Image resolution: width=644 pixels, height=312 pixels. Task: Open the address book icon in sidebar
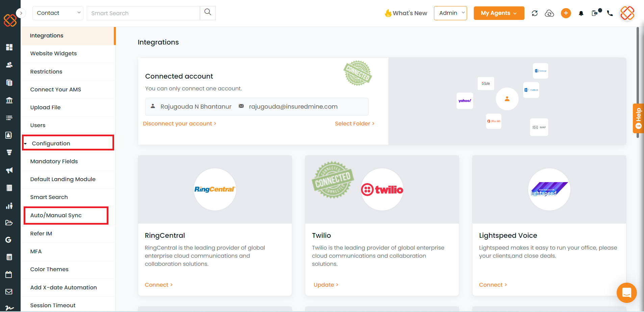click(x=9, y=135)
